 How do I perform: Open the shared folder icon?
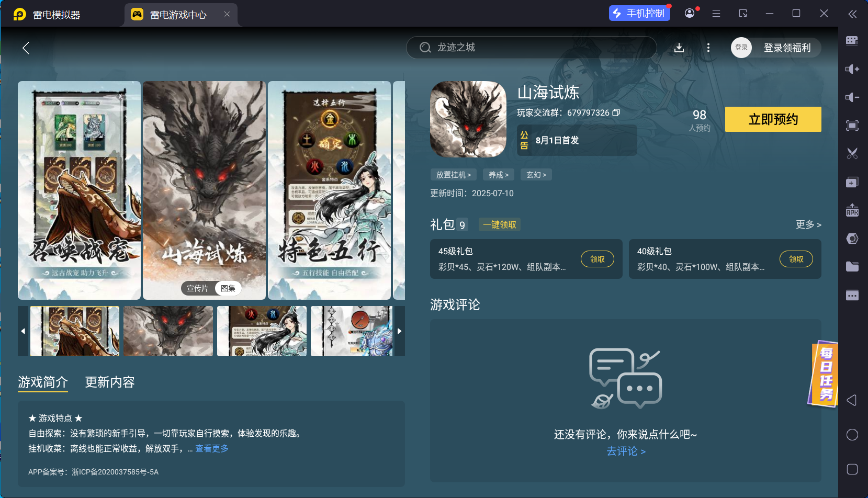click(x=852, y=267)
